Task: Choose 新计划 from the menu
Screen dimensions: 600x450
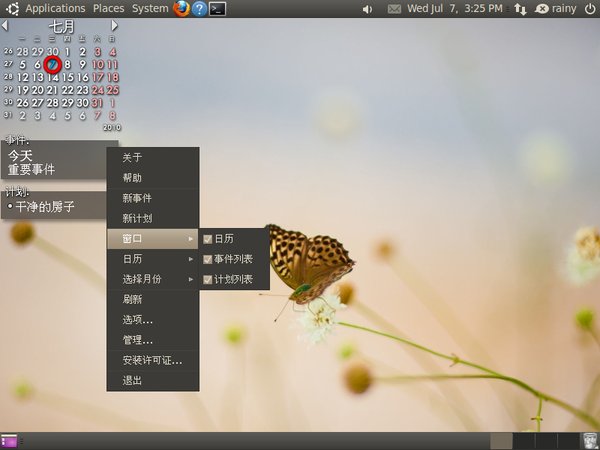Action: [153, 218]
